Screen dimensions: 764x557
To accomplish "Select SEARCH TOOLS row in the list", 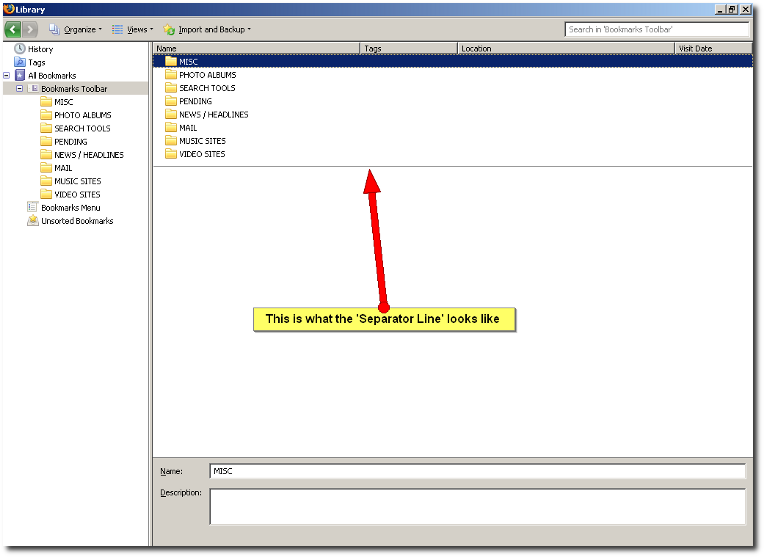I will (x=453, y=88).
